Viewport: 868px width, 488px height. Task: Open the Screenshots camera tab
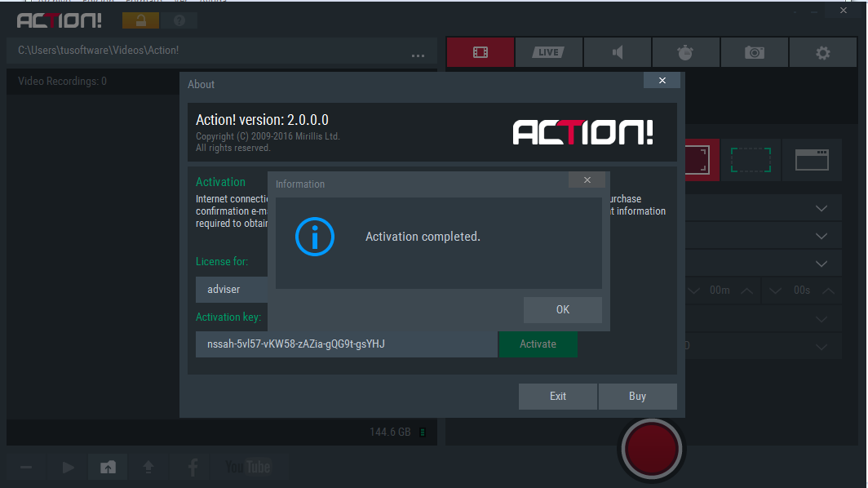coord(754,52)
